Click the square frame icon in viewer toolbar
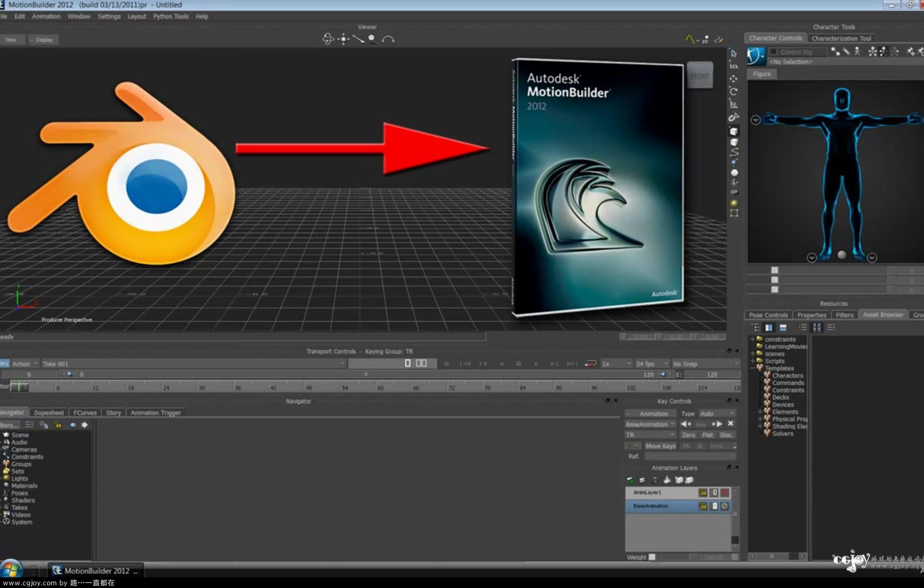 [x=734, y=213]
